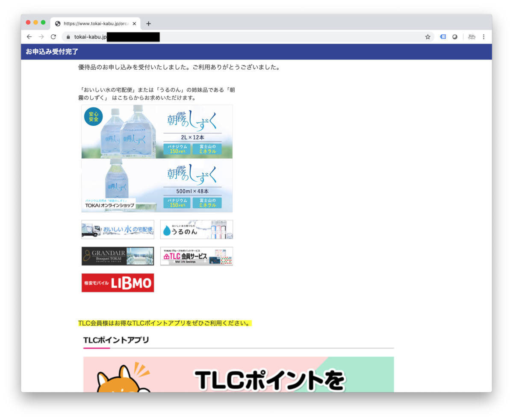Click the blue extension icon in toolbar
The width and height of the screenshot is (513, 420).
[x=443, y=37]
